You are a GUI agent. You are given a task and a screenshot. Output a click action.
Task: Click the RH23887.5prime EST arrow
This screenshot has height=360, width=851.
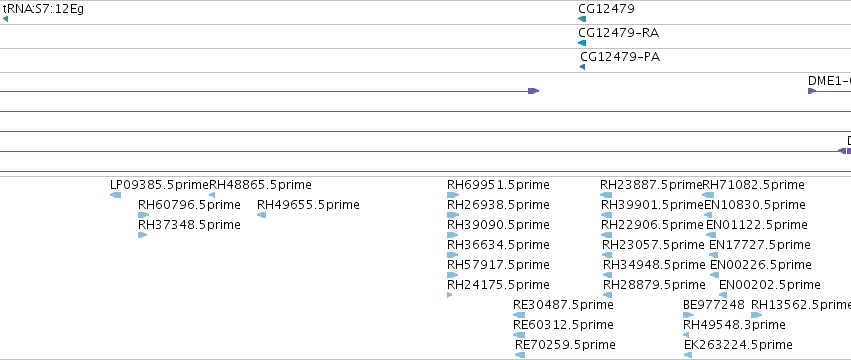point(606,195)
